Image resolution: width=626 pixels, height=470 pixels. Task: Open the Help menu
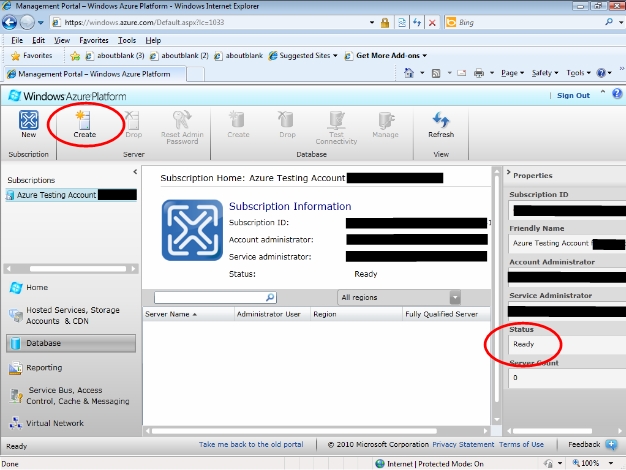tap(153, 40)
